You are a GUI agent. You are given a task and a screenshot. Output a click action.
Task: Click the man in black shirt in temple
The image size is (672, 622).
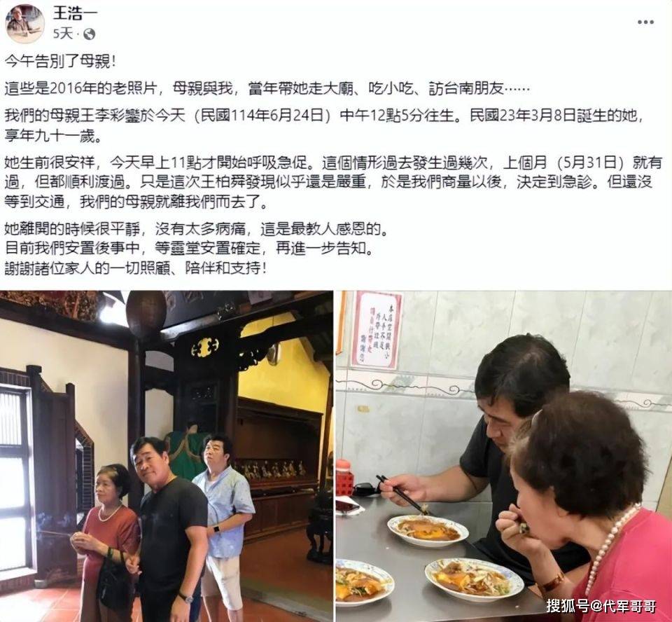point(169,530)
